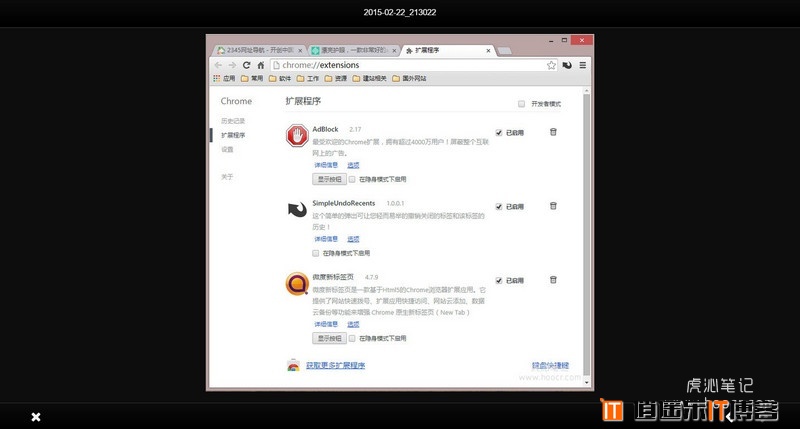Allow 微度新标签页 in incognito checkbox
This screenshot has width=800, height=429.
(x=352, y=338)
